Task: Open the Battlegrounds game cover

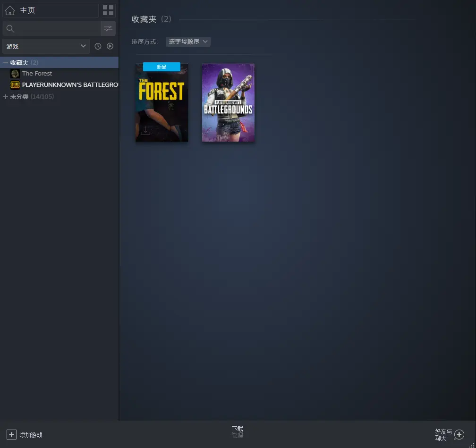Action: (x=228, y=102)
